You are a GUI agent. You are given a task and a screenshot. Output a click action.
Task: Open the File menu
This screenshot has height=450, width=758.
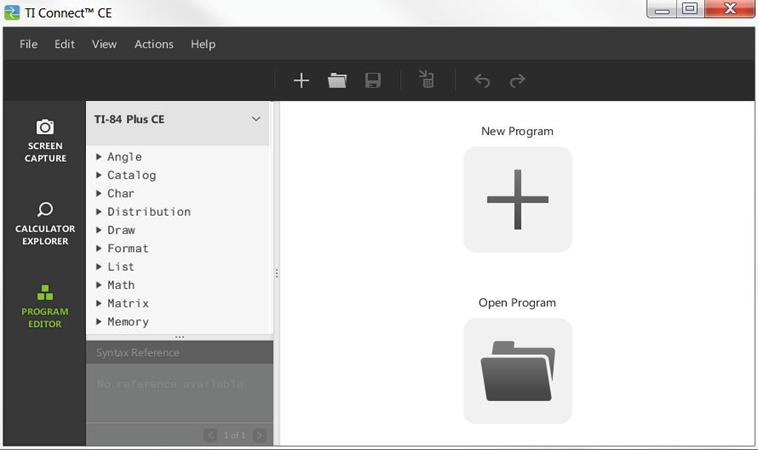[29, 44]
